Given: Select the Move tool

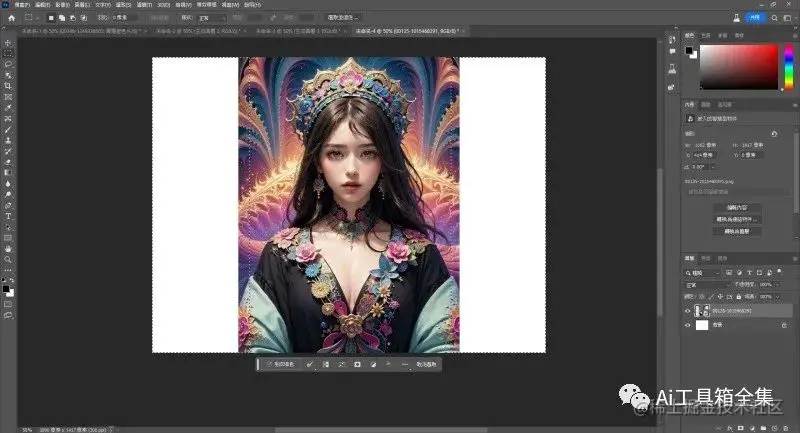Looking at the screenshot, I should point(8,43).
